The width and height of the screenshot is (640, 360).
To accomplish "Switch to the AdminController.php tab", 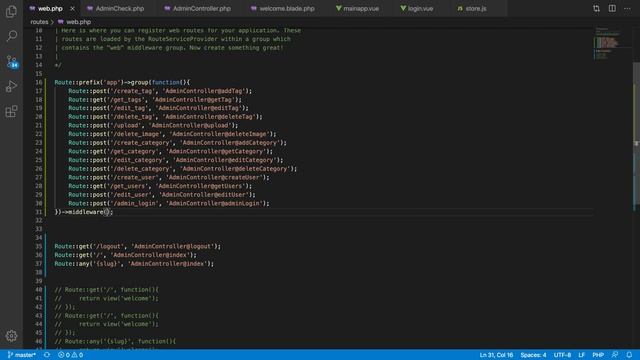I will coord(202,9).
